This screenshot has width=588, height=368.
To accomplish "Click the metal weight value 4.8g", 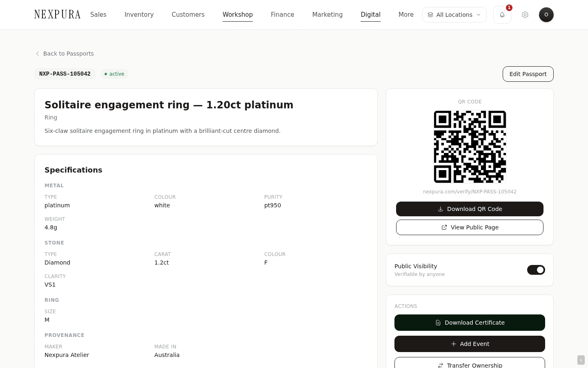I will [51, 227].
